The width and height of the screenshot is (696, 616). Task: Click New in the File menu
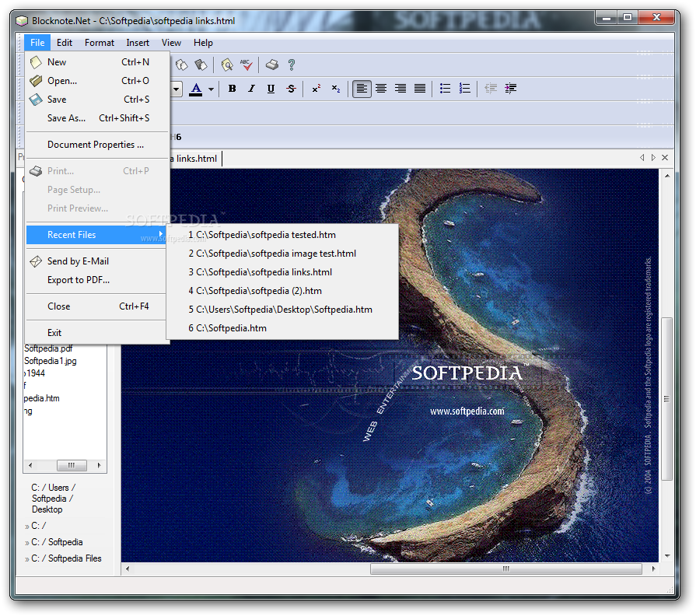[97, 62]
